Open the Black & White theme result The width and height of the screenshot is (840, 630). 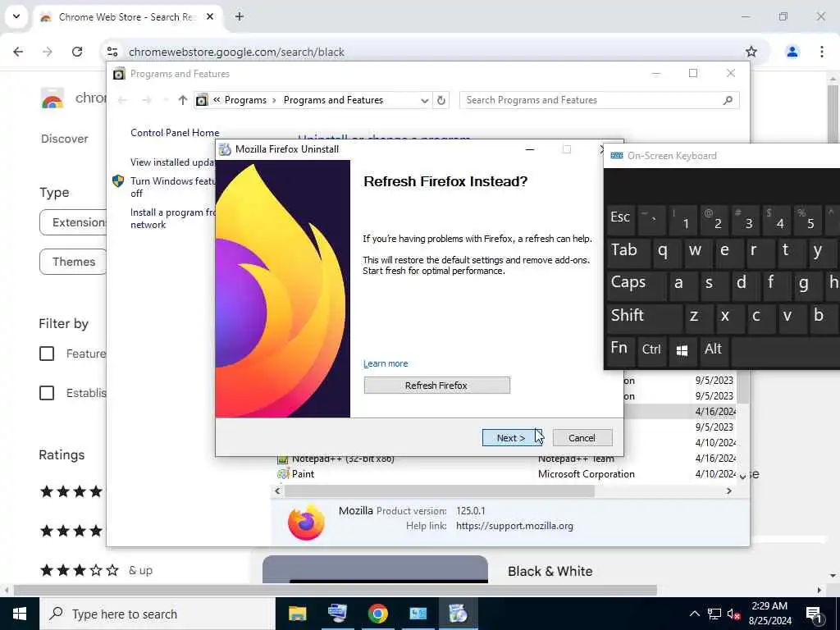point(550,571)
